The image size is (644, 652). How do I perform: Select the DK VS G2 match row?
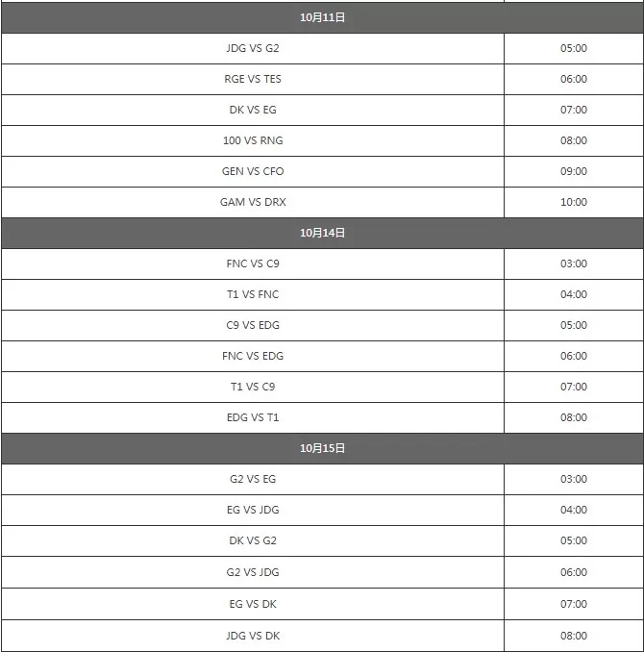point(322,540)
